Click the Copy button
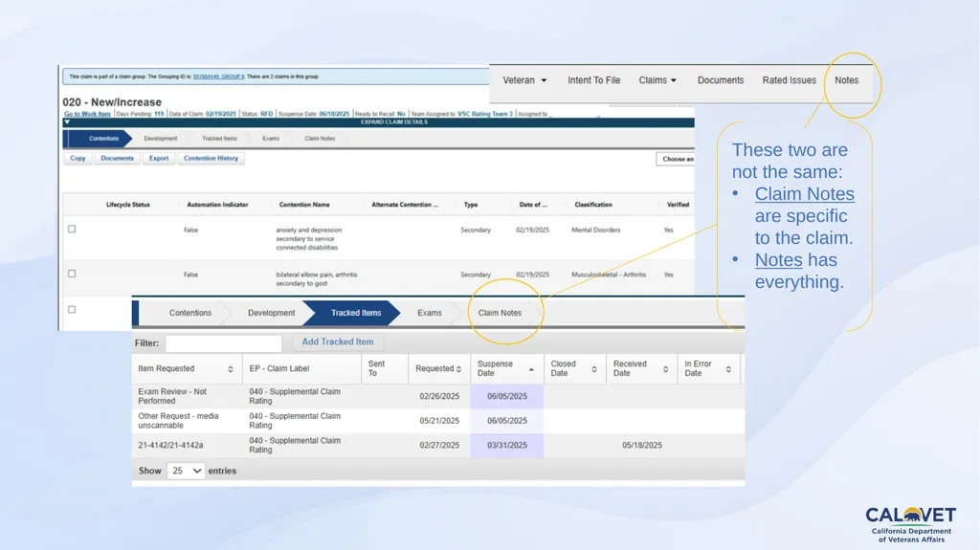980x550 pixels. tap(78, 158)
